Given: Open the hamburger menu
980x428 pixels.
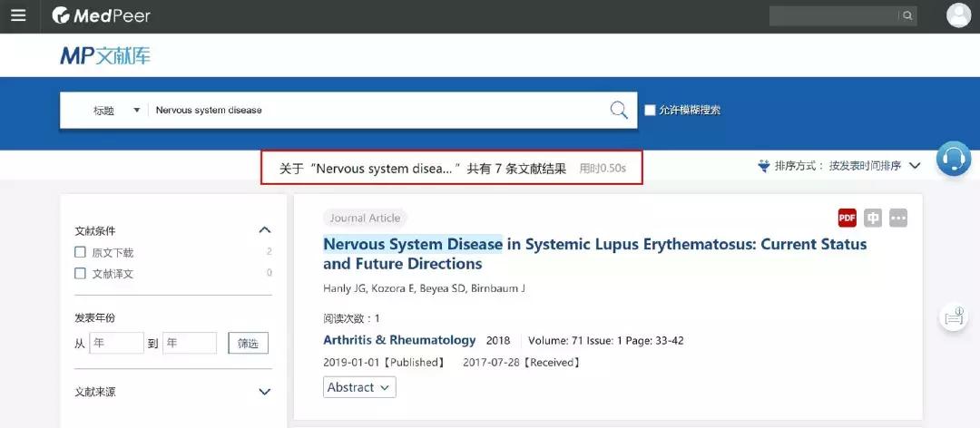Looking at the screenshot, I should [x=19, y=15].
